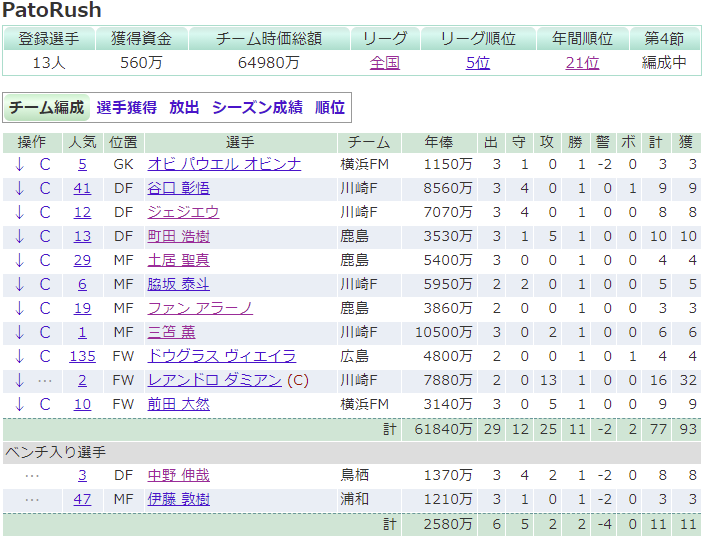Screen dimensions: 704x539
Task: Click the down arrow for ファン アラーノ
Action: pyautogui.click(x=19, y=309)
